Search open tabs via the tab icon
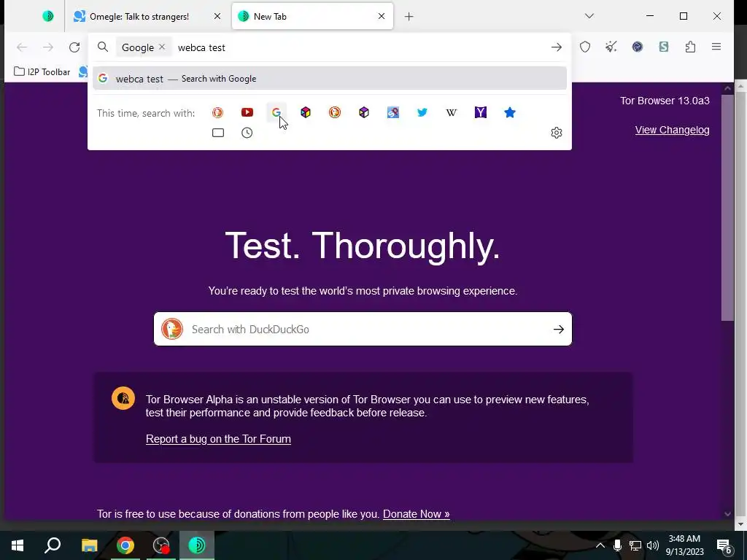The height and width of the screenshot is (560, 747). pos(217,133)
